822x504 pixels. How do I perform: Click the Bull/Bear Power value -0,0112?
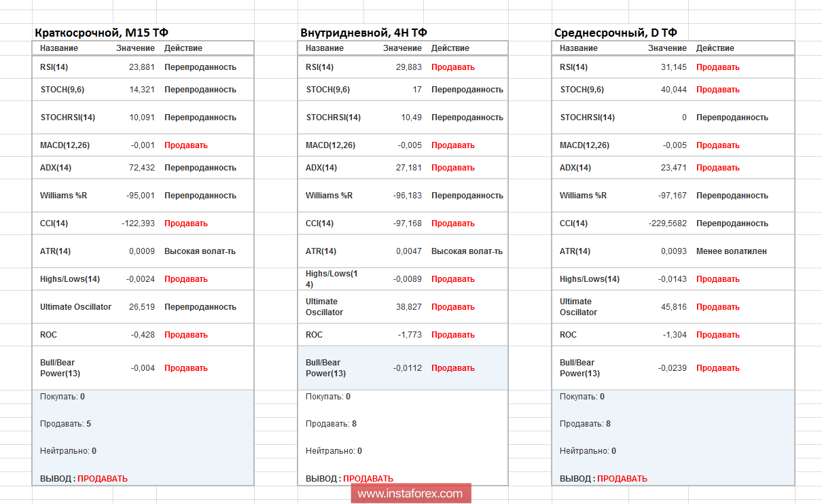[x=408, y=368]
